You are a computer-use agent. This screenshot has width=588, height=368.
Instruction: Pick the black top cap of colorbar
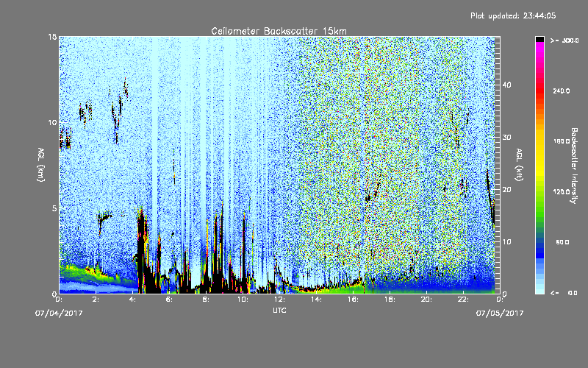(x=539, y=39)
